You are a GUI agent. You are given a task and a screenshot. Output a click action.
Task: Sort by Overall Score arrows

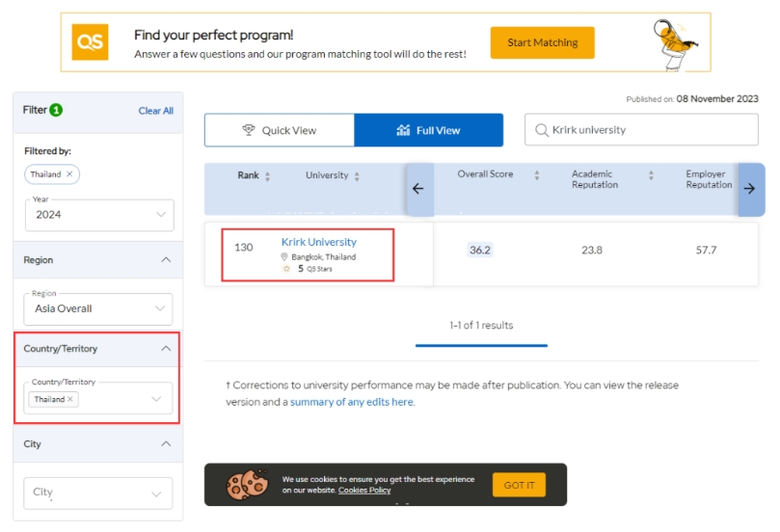[537, 174]
